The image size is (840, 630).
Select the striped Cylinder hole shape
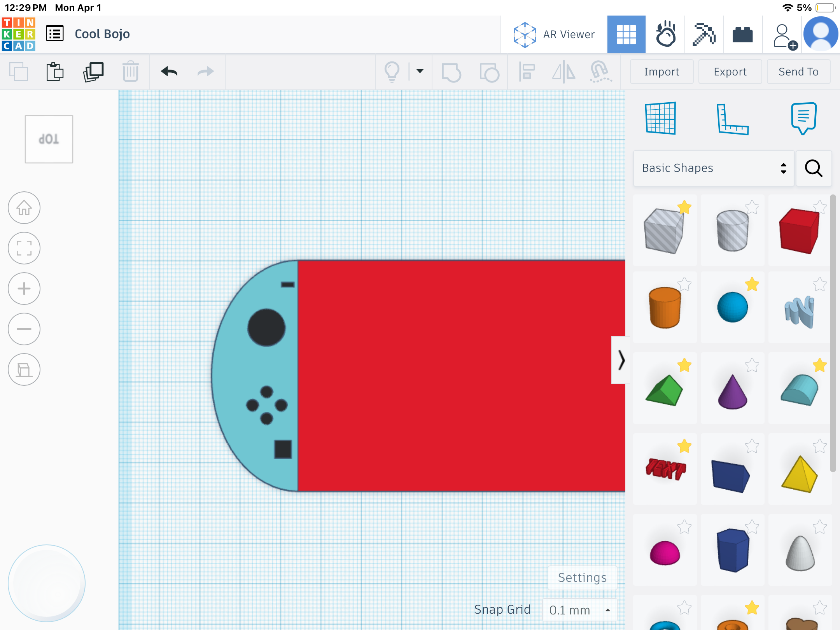(732, 231)
